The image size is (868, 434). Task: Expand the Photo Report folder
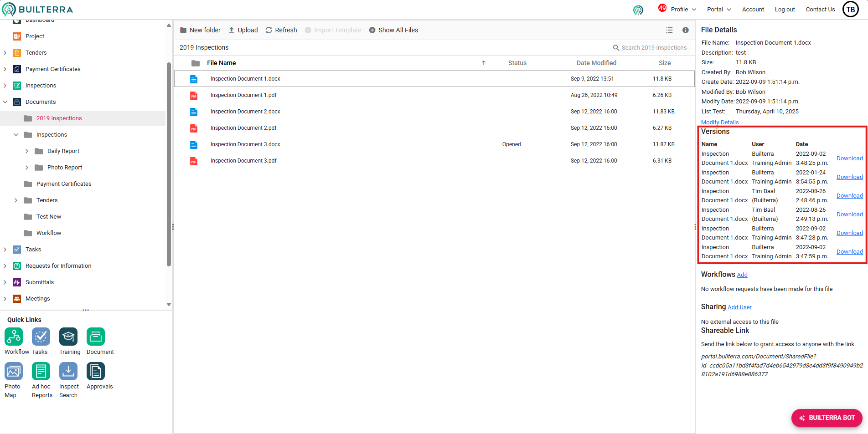coord(27,168)
